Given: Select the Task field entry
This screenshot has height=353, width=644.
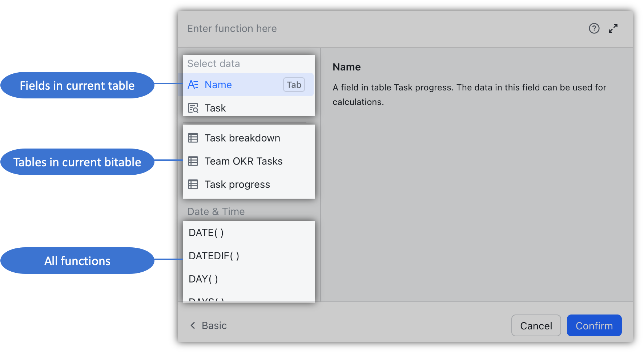Looking at the screenshot, I should pos(248,108).
